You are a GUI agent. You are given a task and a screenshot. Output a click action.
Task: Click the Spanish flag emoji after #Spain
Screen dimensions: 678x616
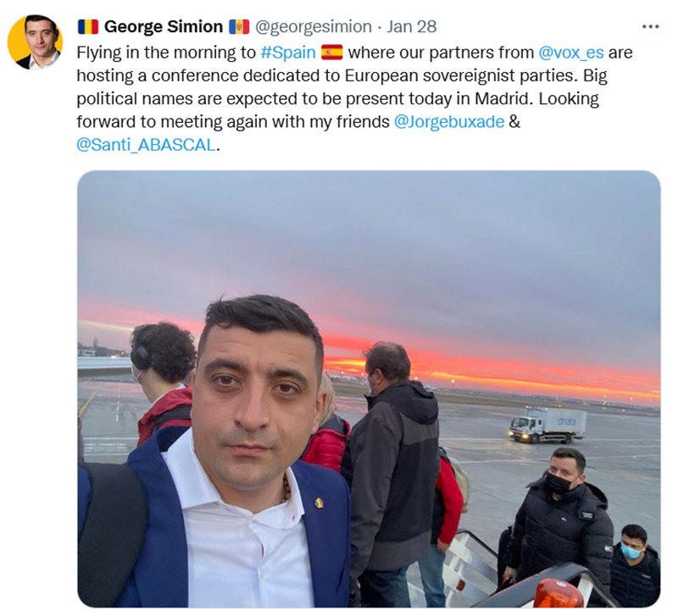pyautogui.click(x=332, y=53)
